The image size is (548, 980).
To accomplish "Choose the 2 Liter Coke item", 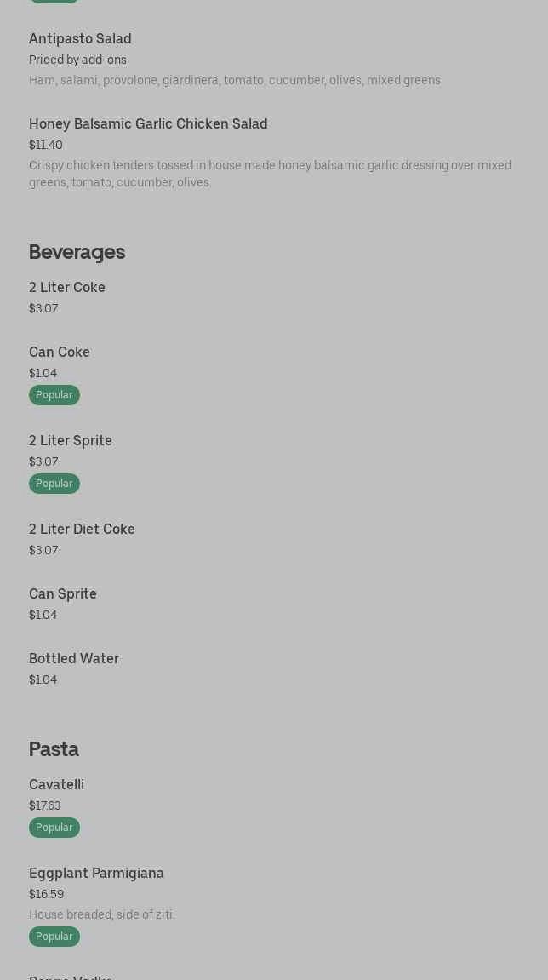I will click(67, 288).
